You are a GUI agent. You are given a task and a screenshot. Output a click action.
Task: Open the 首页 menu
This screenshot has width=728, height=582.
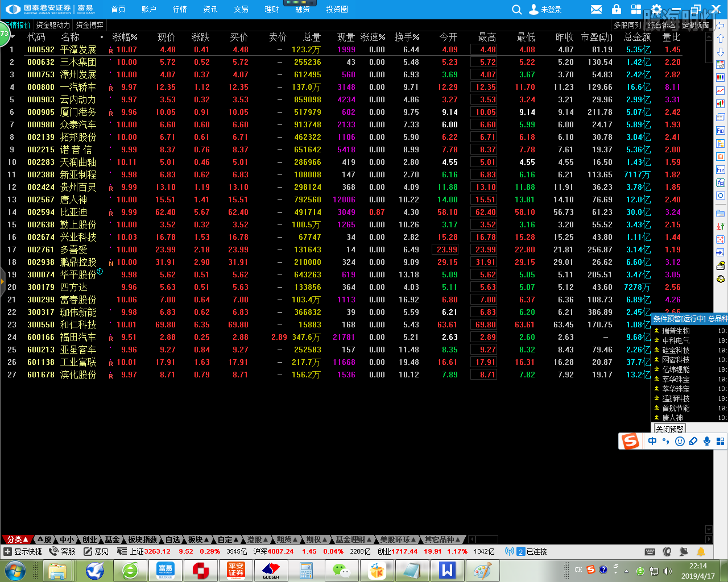pos(118,10)
